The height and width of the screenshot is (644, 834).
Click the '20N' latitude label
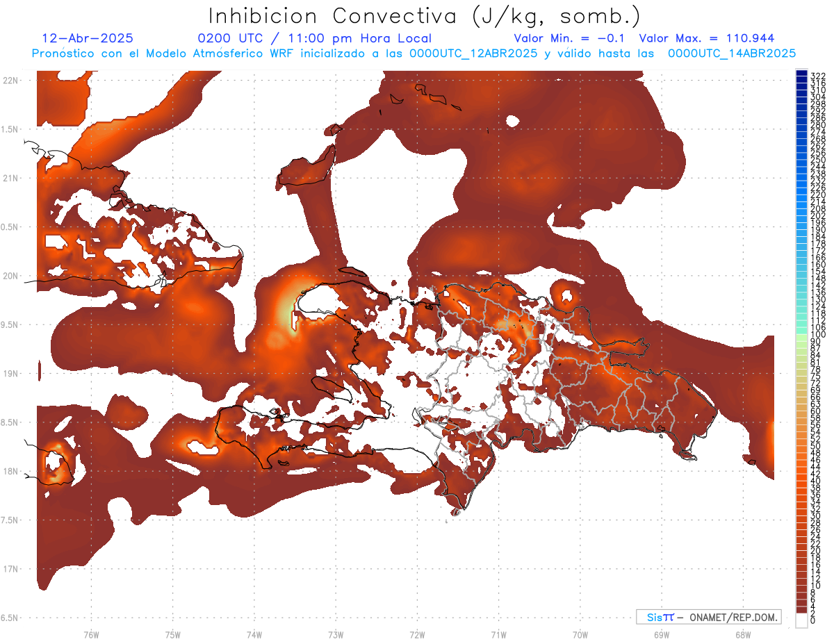coord(10,276)
